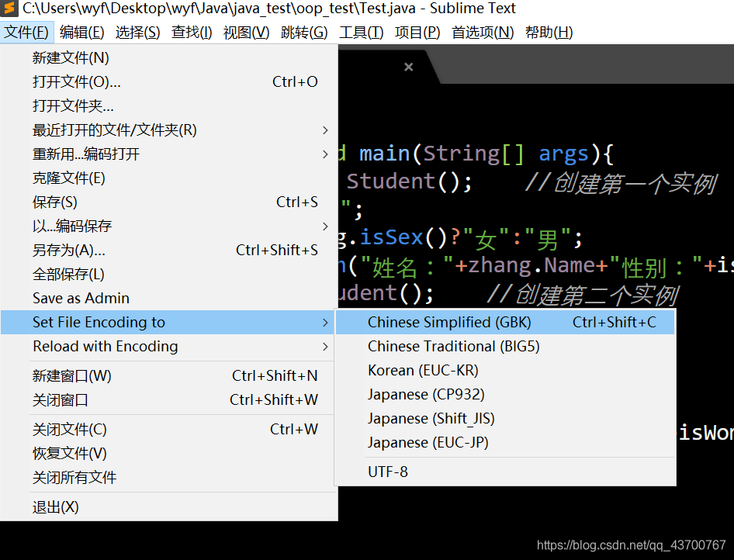Choose 新建文件(N) from the File menu
Image resolution: width=734 pixels, height=560 pixels.
point(168,58)
